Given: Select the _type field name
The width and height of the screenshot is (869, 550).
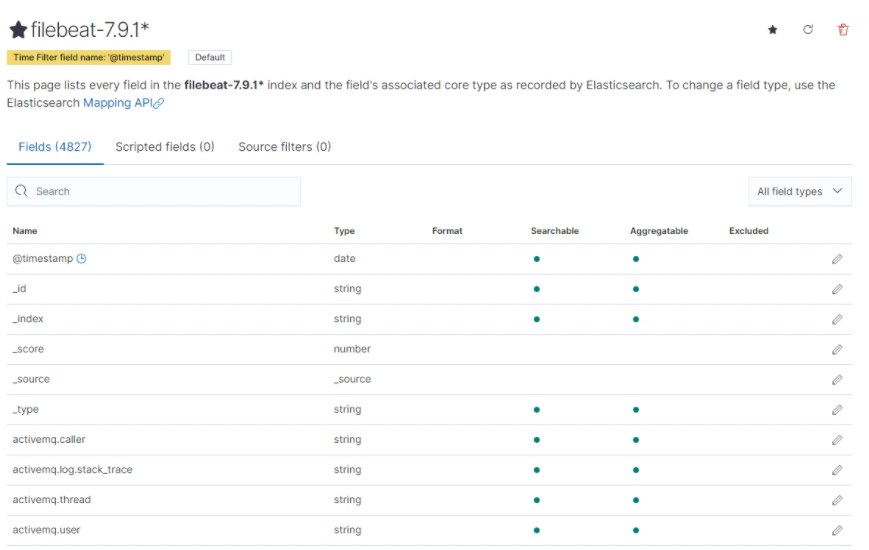Looking at the screenshot, I should click(25, 409).
